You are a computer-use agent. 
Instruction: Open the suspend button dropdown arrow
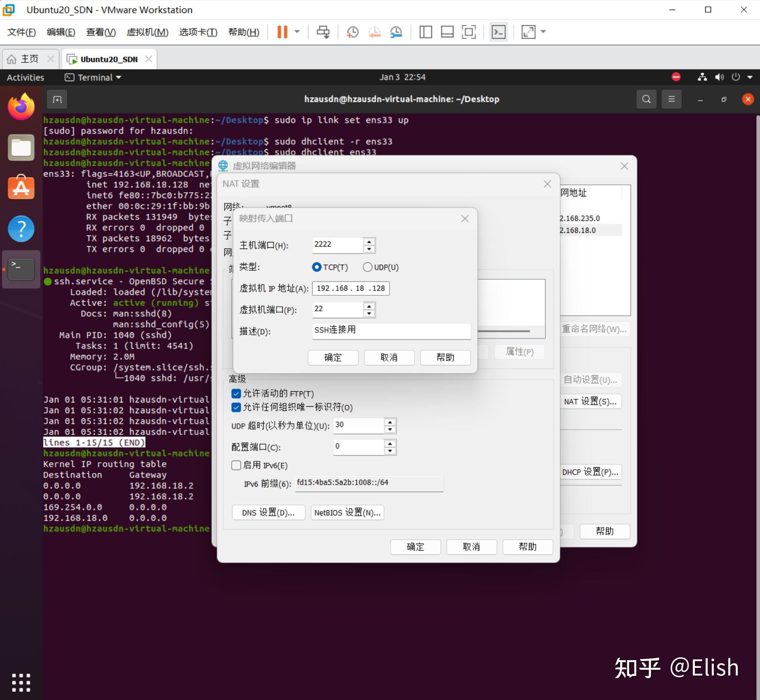click(x=297, y=32)
